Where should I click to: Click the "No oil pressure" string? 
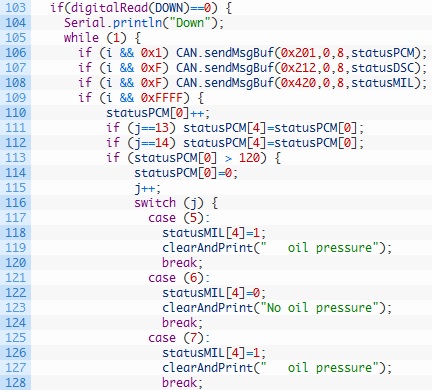pos(319,308)
